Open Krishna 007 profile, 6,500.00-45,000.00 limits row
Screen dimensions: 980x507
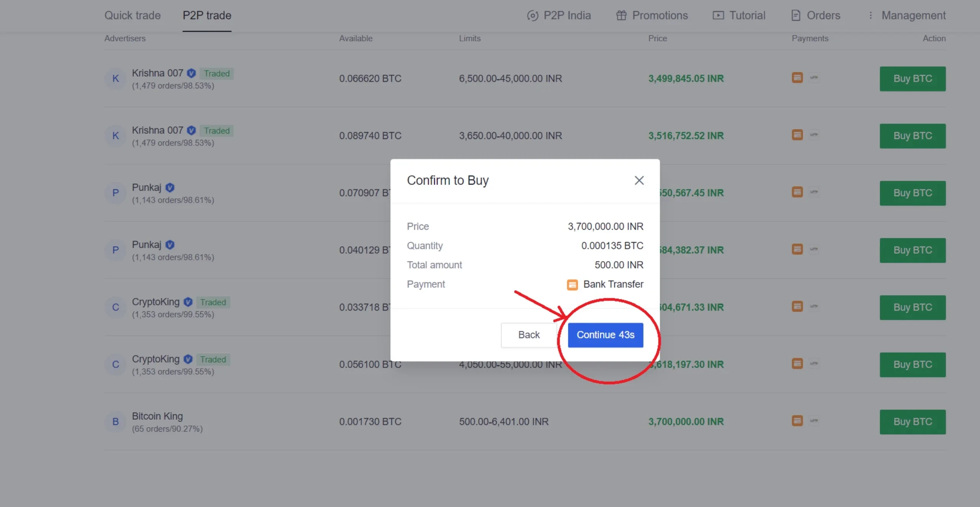[157, 73]
